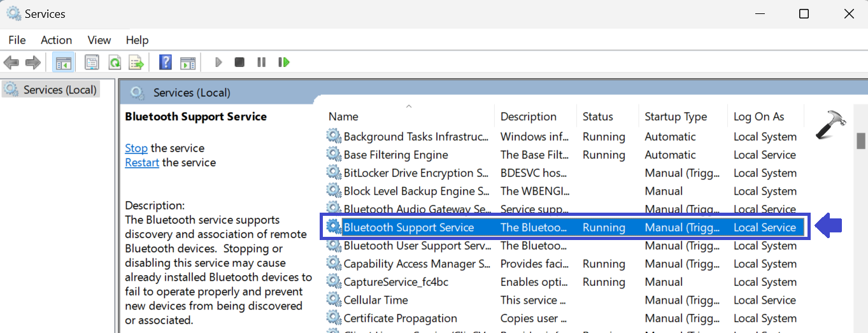Open the View menu

99,40
